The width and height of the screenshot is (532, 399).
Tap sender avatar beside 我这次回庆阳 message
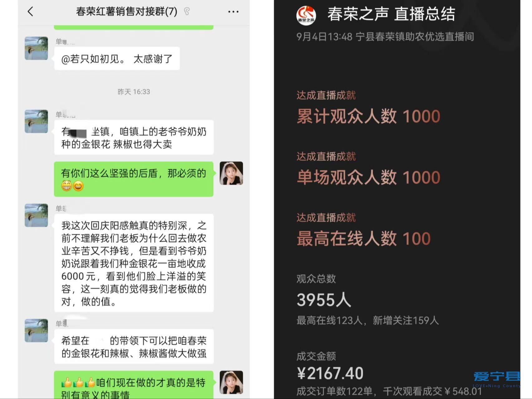[x=36, y=215]
